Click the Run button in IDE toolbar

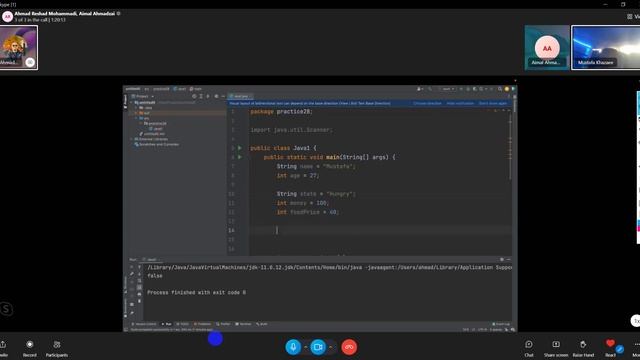click(461, 89)
